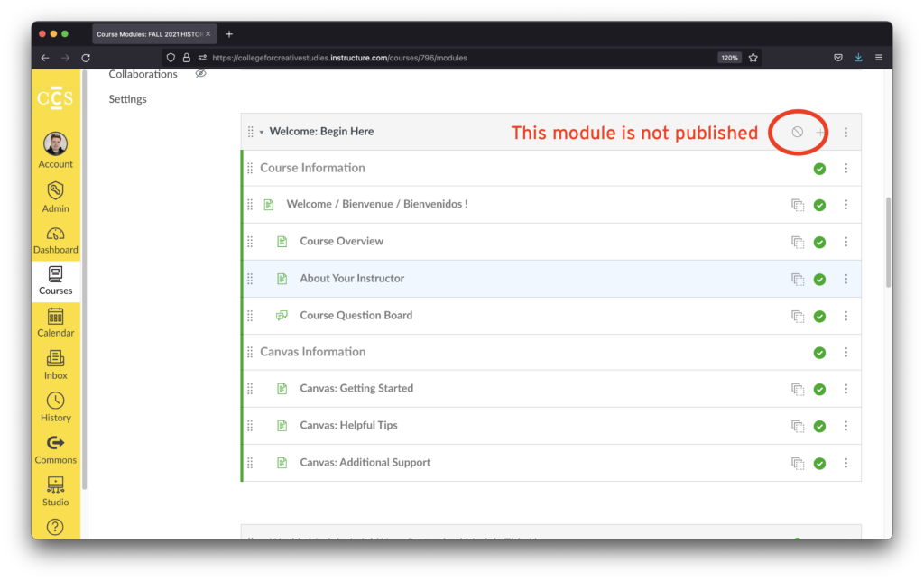Add item to Welcome module with plus icon
Image resolution: width=924 pixels, height=581 pixels.
coord(820,133)
